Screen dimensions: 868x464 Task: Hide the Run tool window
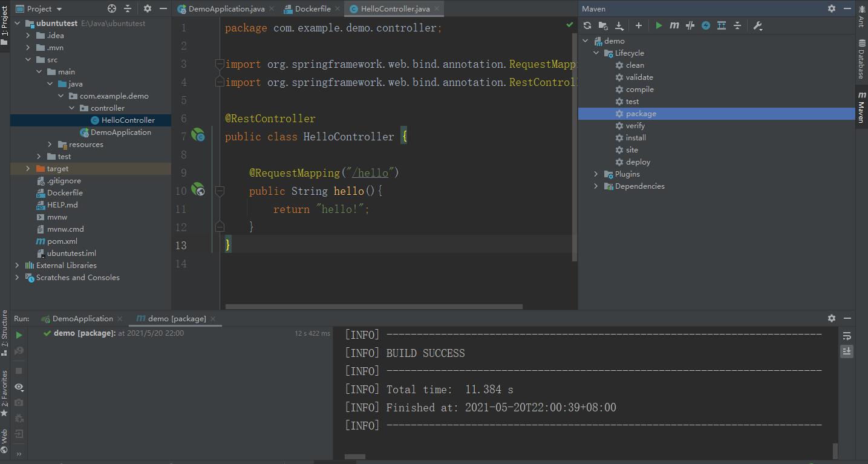coord(847,318)
